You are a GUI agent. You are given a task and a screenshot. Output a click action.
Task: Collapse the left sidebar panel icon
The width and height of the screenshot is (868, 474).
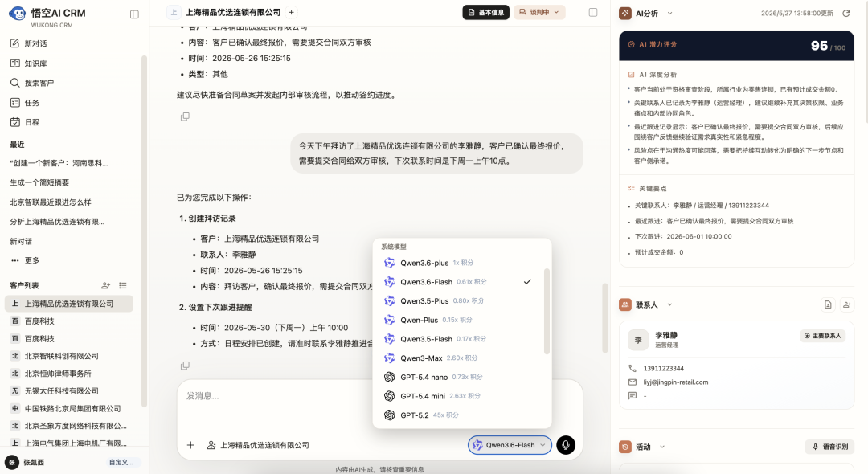[x=134, y=14]
